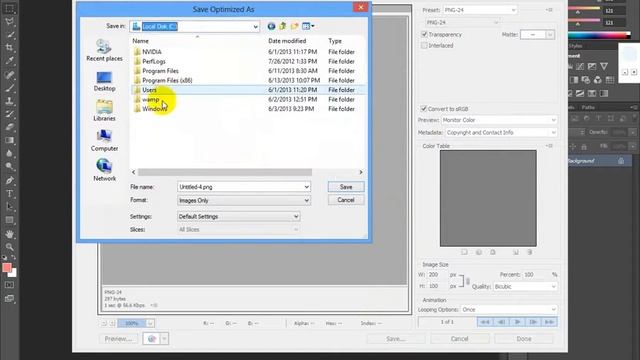Click the foreground color swatch
The height and width of the screenshot is (360, 640).
coord(7,267)
